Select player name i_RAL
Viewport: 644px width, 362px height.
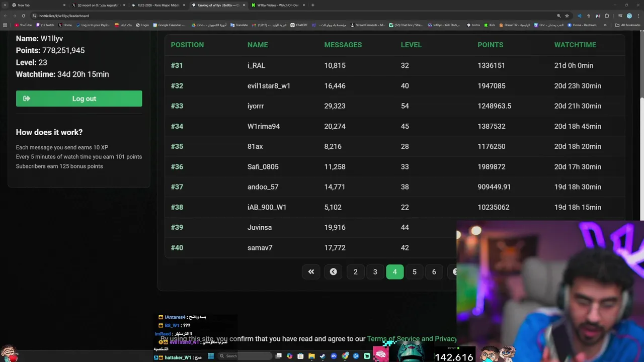(x=256, y=65)
